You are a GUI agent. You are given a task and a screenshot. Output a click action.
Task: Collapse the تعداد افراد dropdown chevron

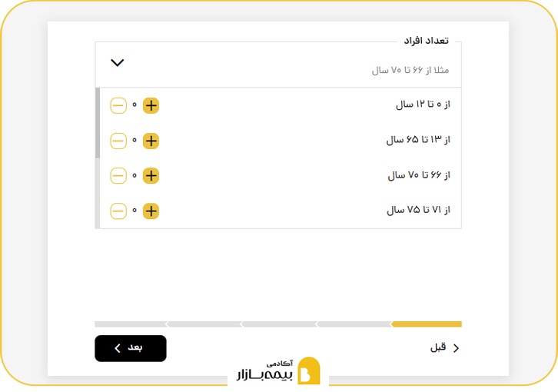118,63
